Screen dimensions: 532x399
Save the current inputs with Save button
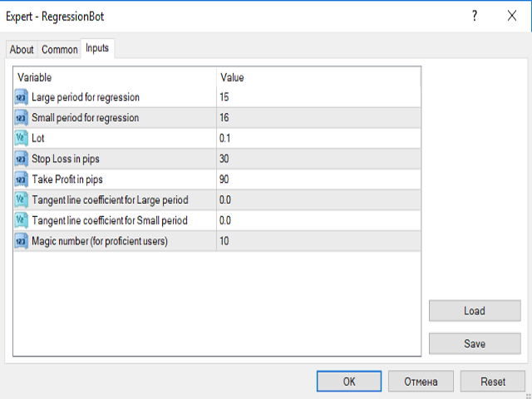point(475,343)
